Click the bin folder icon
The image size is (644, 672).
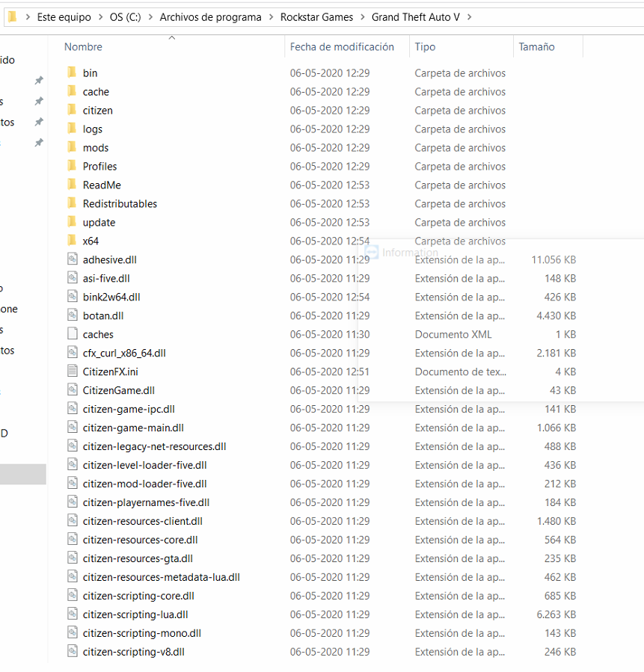(72, 73)
